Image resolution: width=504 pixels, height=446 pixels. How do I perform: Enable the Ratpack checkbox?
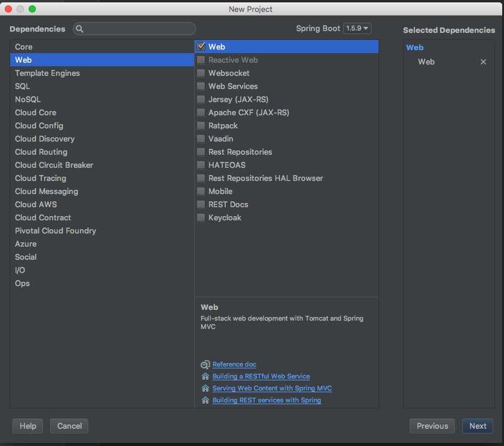click(x=201, y=125)
